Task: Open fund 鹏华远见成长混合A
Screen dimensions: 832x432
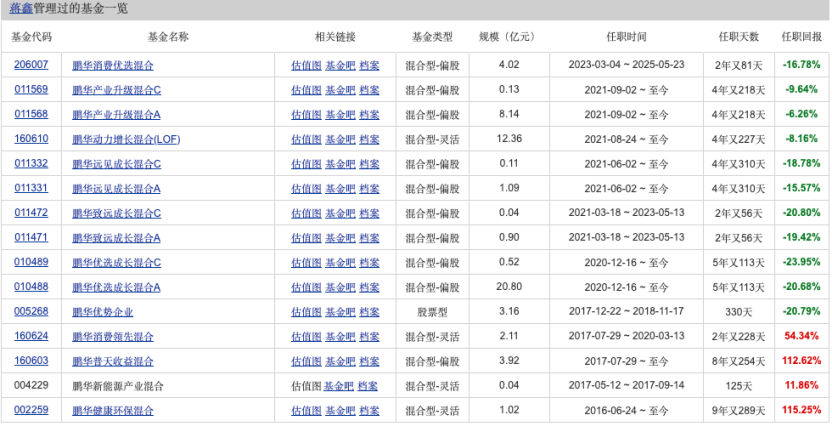Action: [116, 188]
